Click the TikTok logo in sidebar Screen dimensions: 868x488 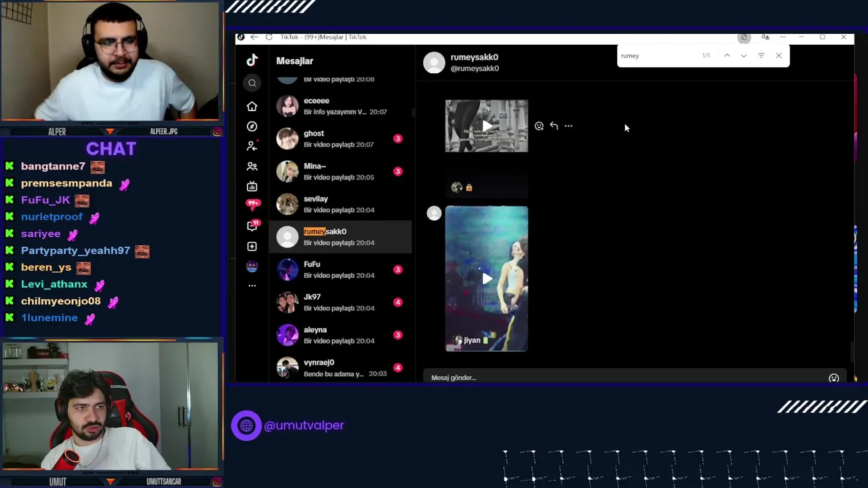(252, 60)
